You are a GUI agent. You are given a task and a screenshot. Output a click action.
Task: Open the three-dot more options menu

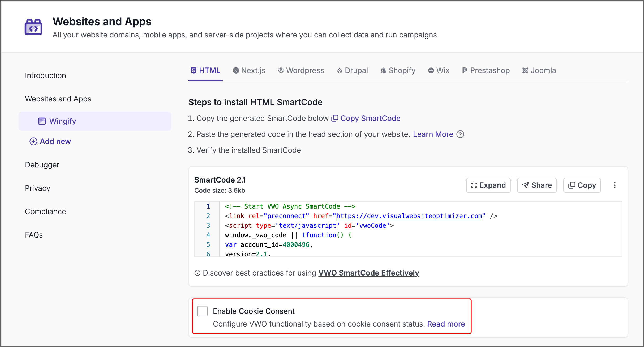click(615, 185)
